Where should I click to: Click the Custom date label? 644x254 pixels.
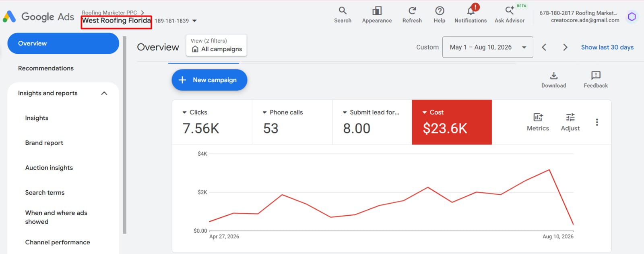tap(427, 47)
